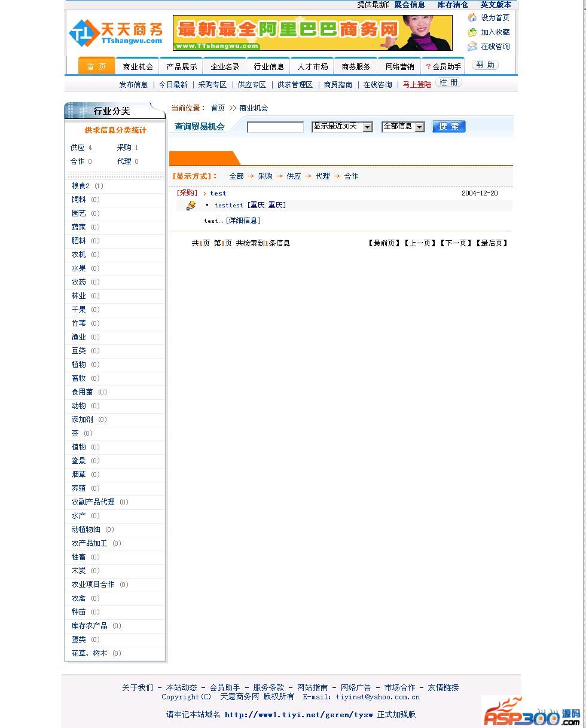Screen dimensions: 586x728
Task: Filter display by 全部
Action: coord(236,176)
